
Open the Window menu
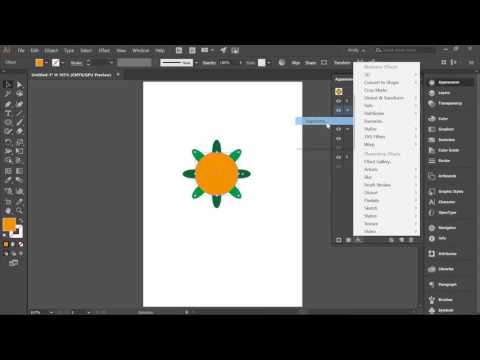coord(141,50)
